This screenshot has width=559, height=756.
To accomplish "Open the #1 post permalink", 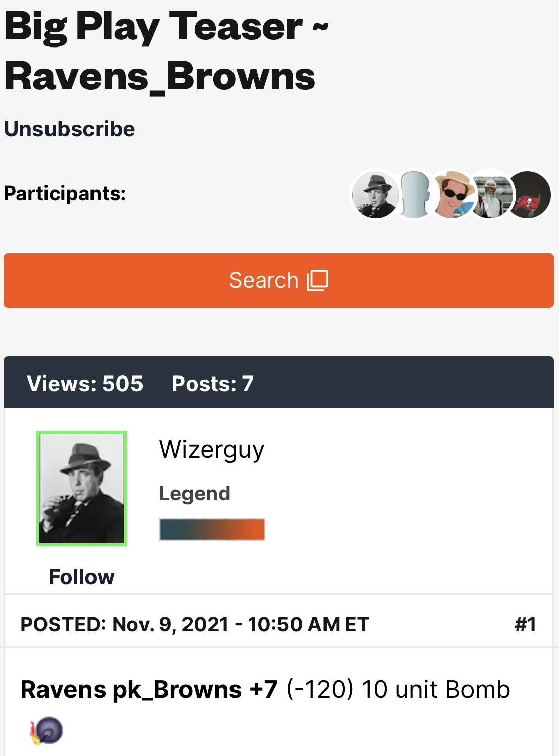I will (x=525, y=624).
